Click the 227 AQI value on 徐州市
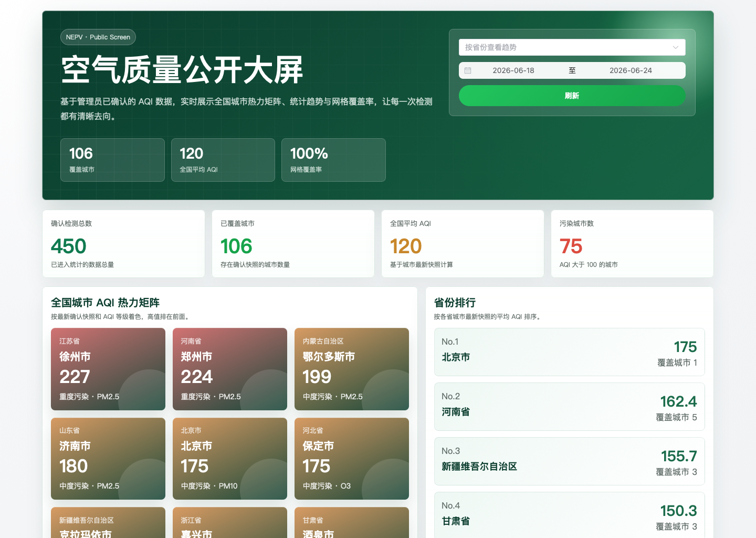 point(75,377)
